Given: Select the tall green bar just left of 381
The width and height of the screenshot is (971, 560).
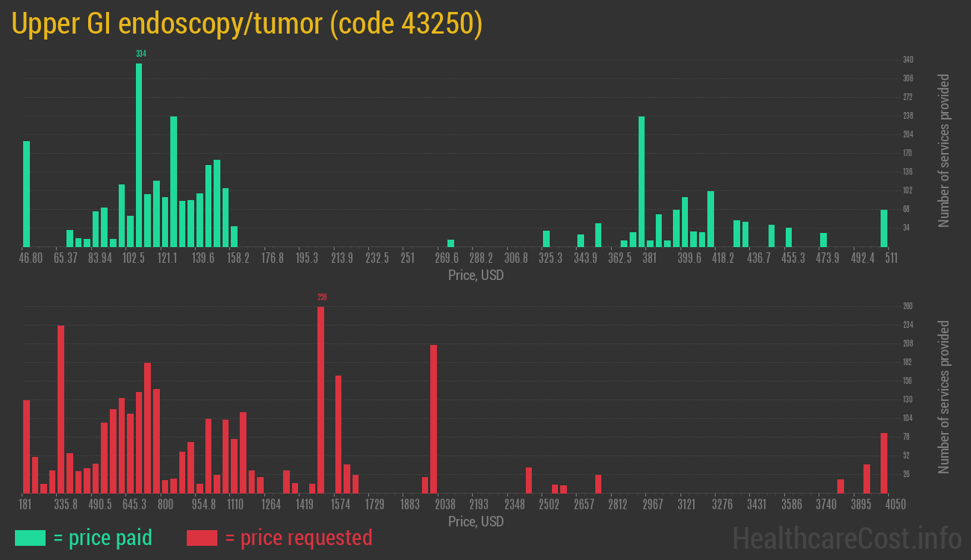Looking at the screenshot, I should click(642, 181).
